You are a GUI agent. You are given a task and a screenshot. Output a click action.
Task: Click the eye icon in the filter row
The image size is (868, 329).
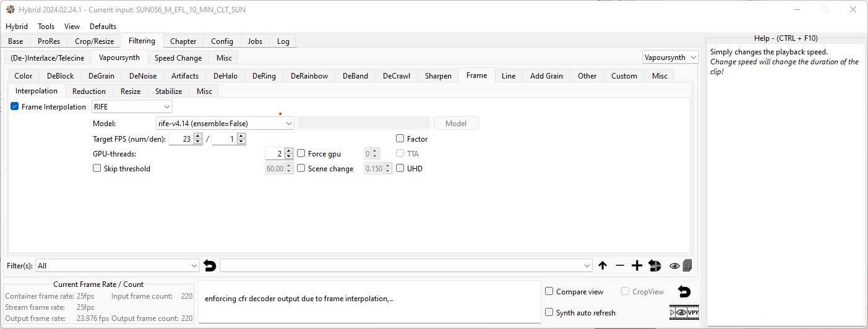coord(674,266)
